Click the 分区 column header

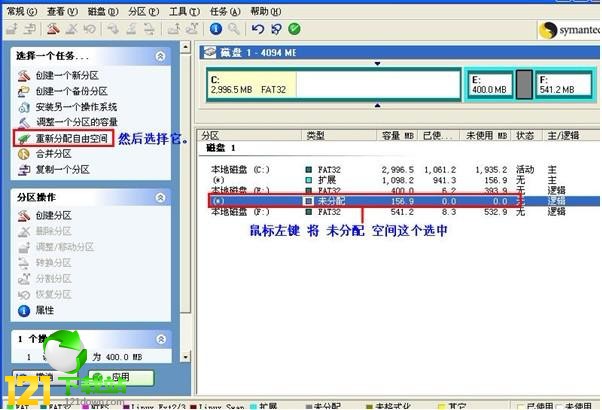pyautogui.click(x=250, y=136)
